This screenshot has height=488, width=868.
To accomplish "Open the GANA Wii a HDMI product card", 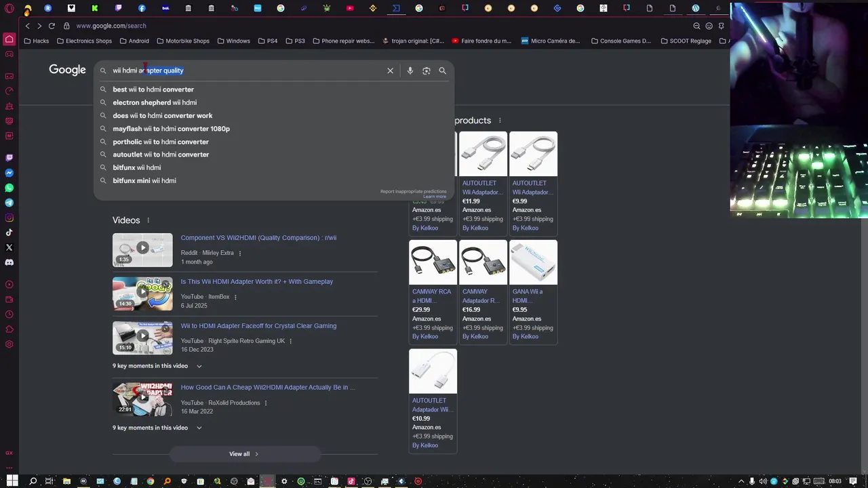I will [533, 291].
